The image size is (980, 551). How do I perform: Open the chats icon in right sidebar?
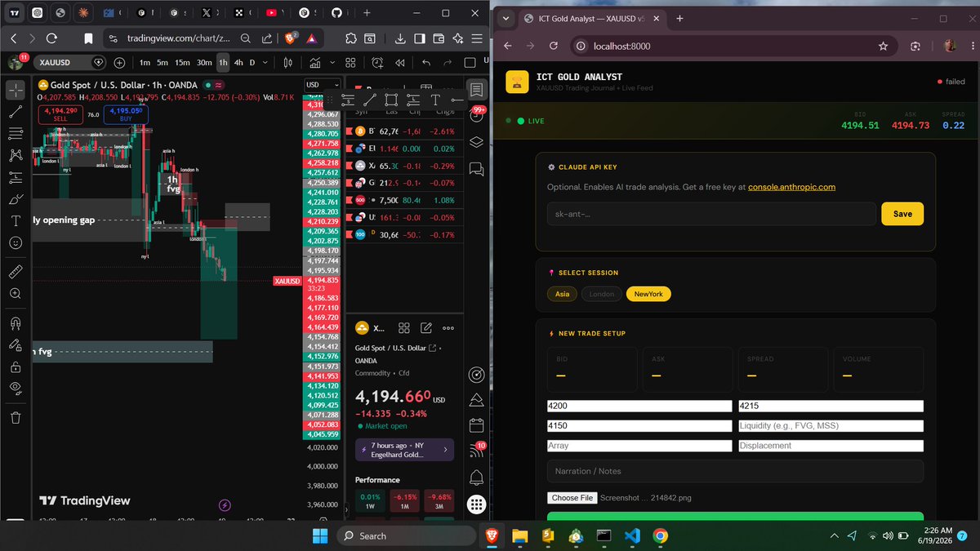pos(477,169)
